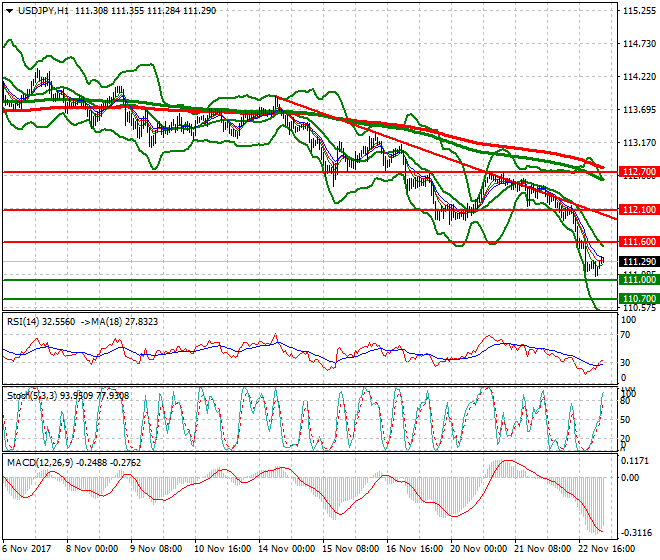Select the USDJPY,H1 chart title text
660x560 pixels.
click(43, 11)
